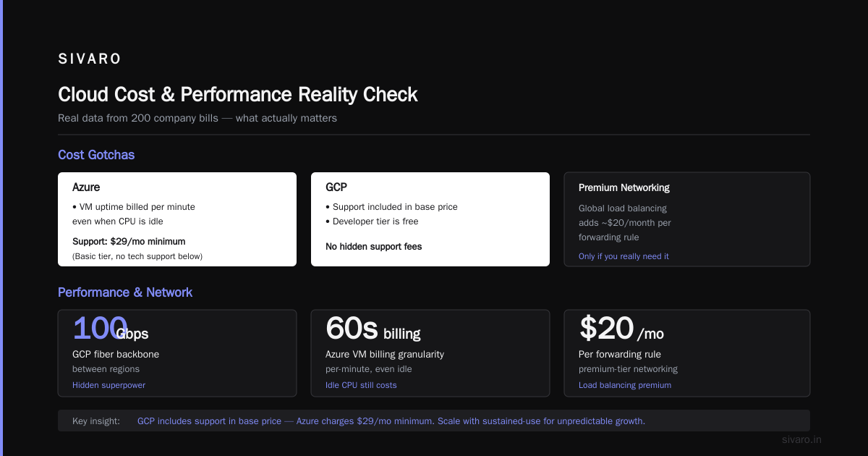
Task: Click 'Per forwarding rule' label
Action: [x=620, y=355]
